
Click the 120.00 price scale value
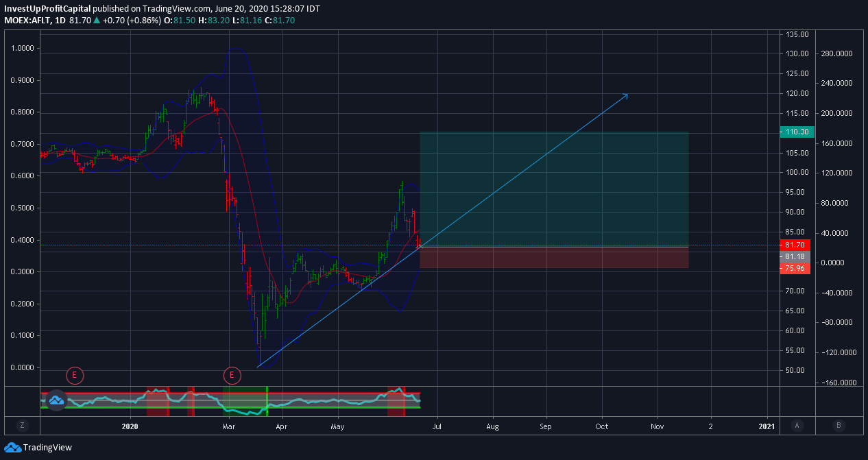(798, 93)
